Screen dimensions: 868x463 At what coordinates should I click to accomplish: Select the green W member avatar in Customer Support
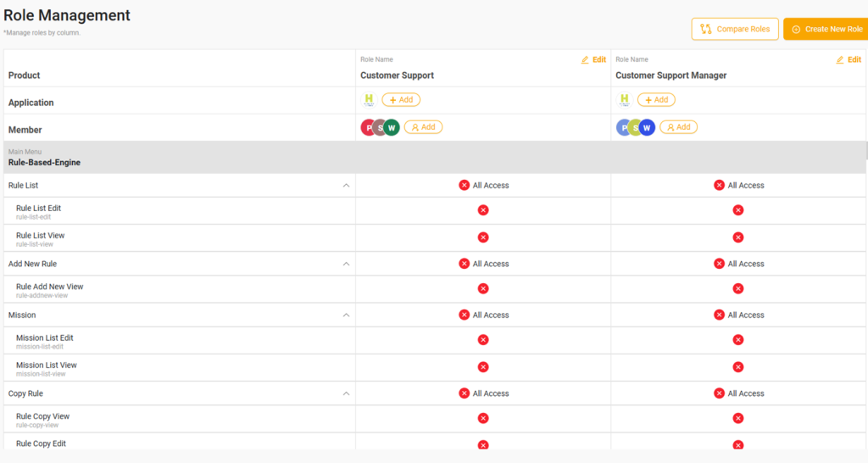click(x=392, y=127)
